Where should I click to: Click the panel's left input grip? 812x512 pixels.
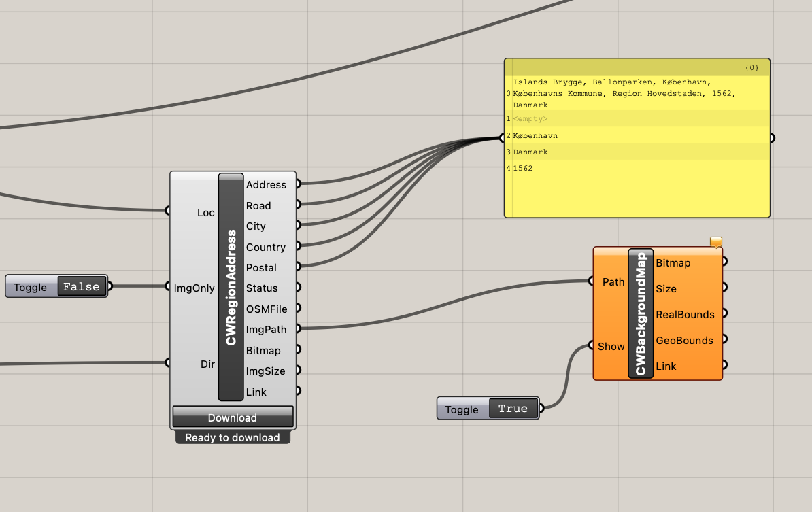click(502, 138)
